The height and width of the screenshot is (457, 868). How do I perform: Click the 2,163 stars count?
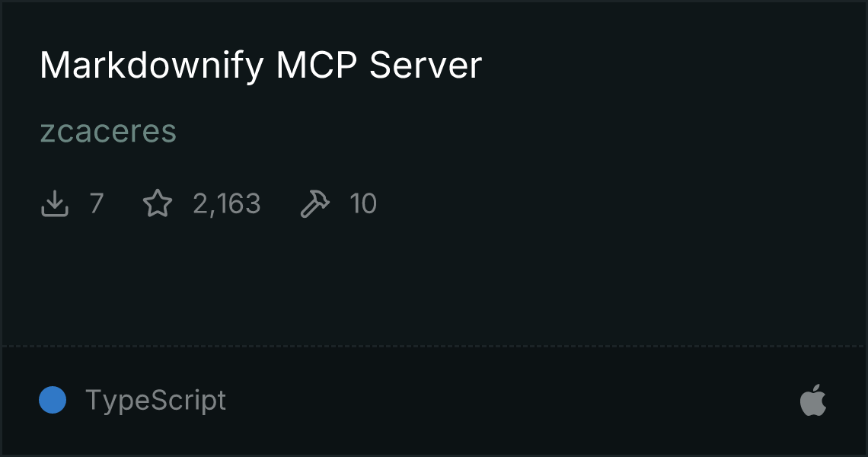point(227,204)
